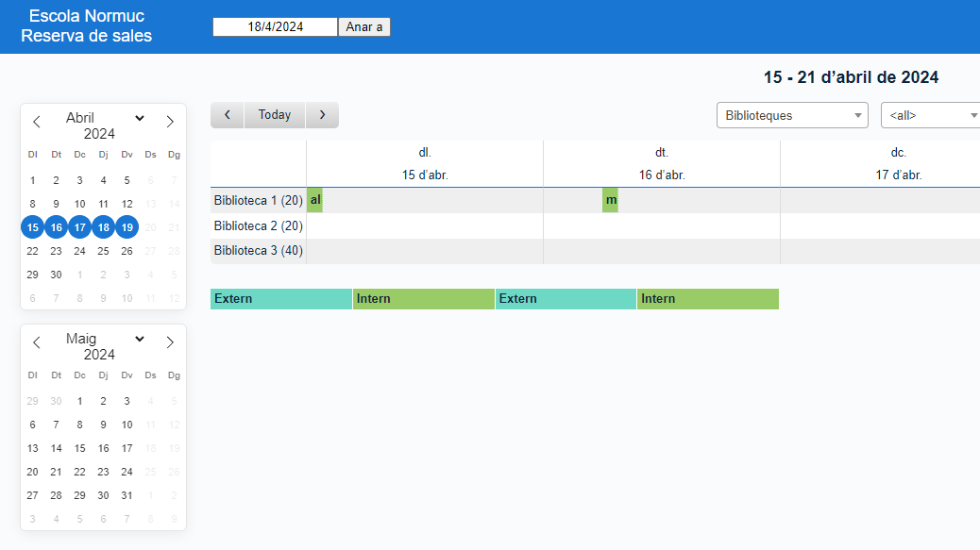Open the 'al' booking on Biblioteca 1
The height and width of the screenshot is (550, 980).
315,200
